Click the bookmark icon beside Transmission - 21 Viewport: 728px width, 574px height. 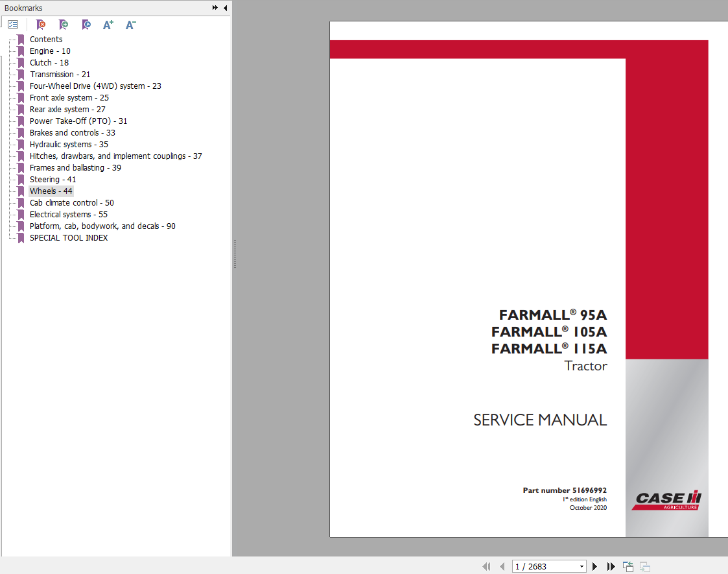[x=21, y=75]
